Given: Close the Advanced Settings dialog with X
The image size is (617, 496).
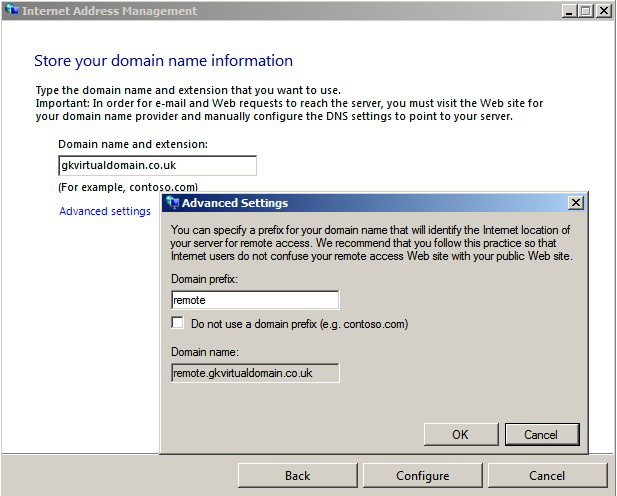Looking at the screenshot, I should tap(576, 203).
